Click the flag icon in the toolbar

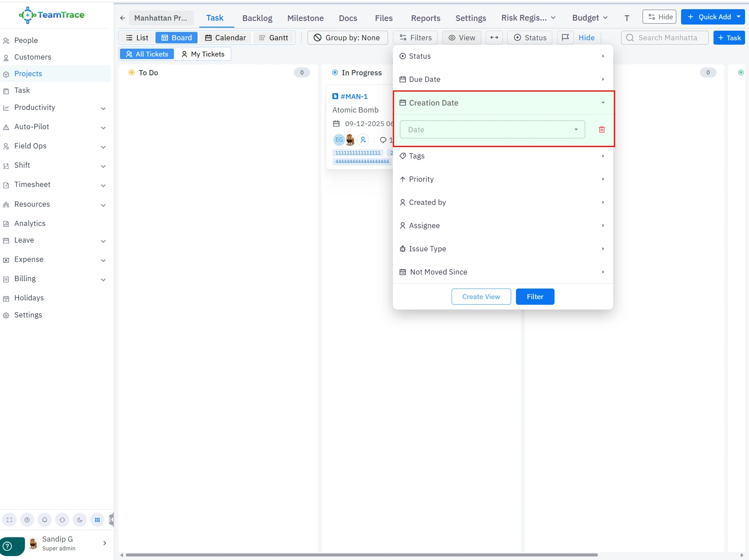(565, 38)
